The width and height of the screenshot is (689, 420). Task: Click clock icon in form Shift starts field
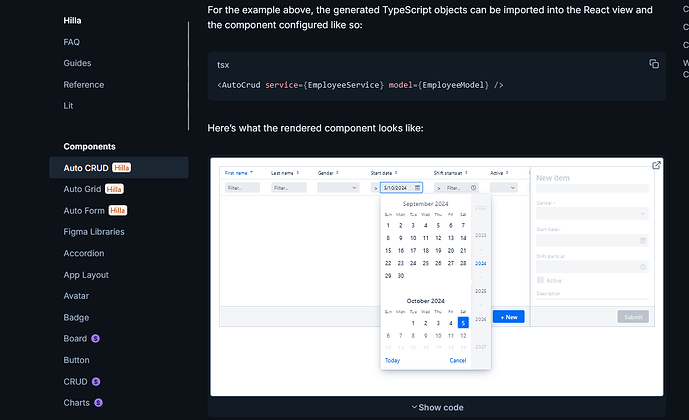pos(642,267)
